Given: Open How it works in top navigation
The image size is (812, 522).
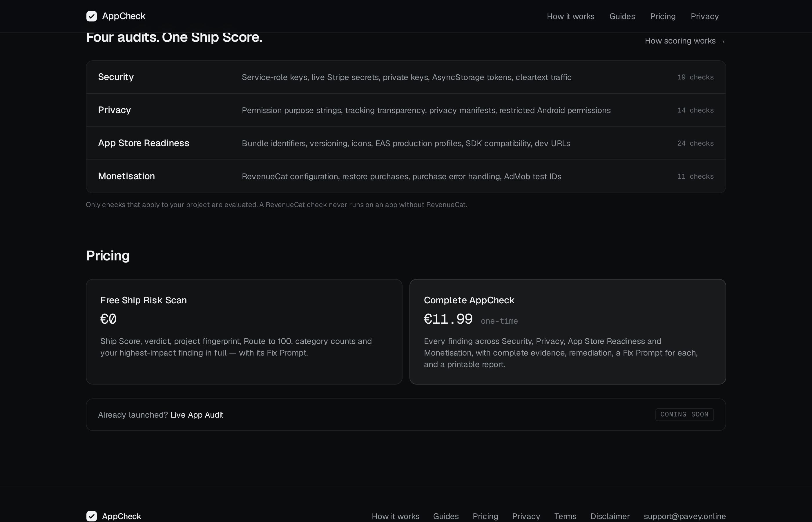Looking at the screenshot, I should tap(570, 16).
